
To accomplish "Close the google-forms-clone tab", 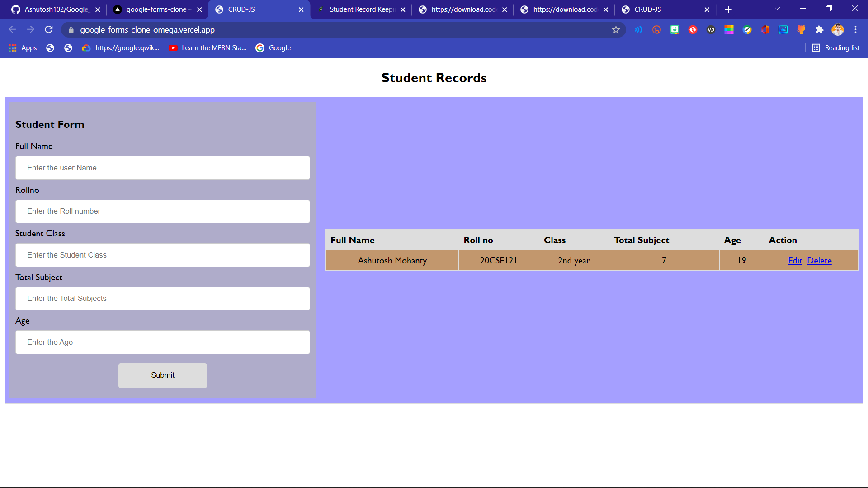I will point(199,9).
